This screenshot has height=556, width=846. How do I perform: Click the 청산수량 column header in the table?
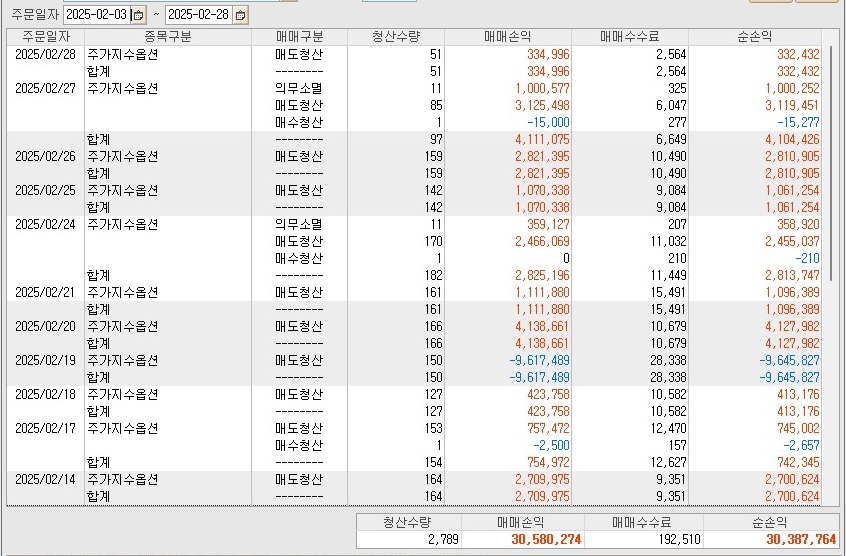click(x=396, y=37)
